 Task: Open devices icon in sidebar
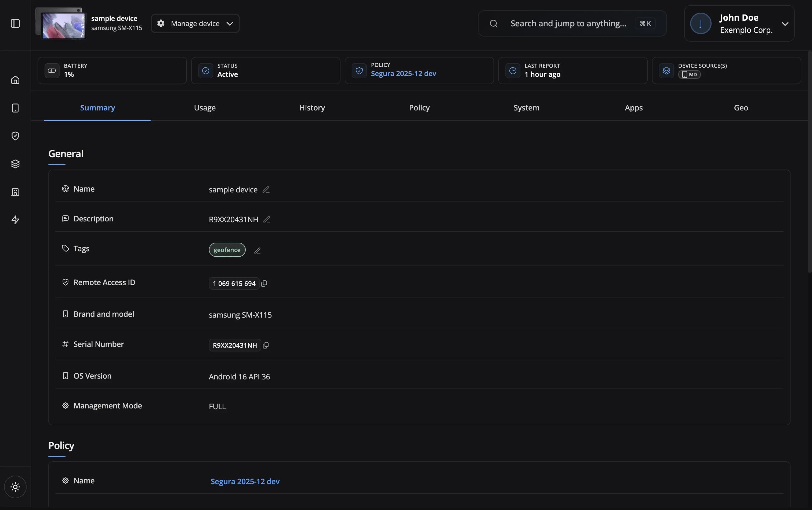(x=15, y=108)
